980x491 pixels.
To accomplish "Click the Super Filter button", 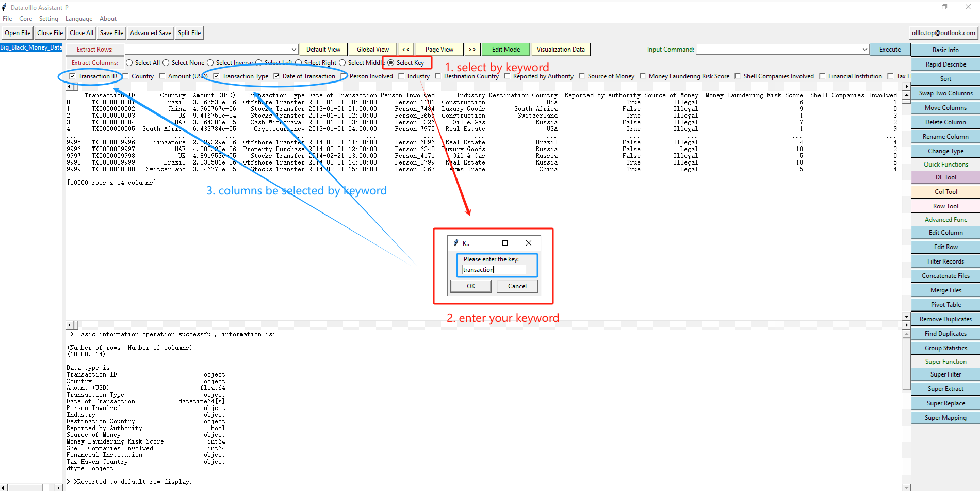I will (945, 374).
